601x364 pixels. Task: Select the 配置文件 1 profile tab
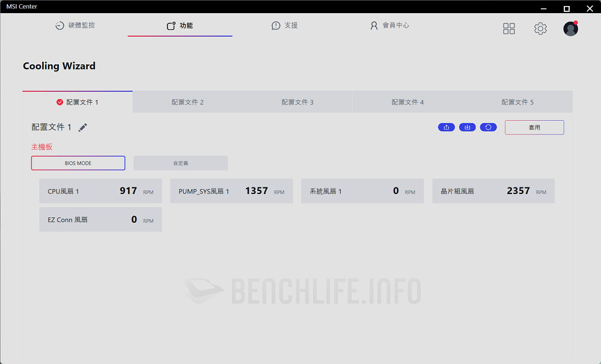point(78,102)
